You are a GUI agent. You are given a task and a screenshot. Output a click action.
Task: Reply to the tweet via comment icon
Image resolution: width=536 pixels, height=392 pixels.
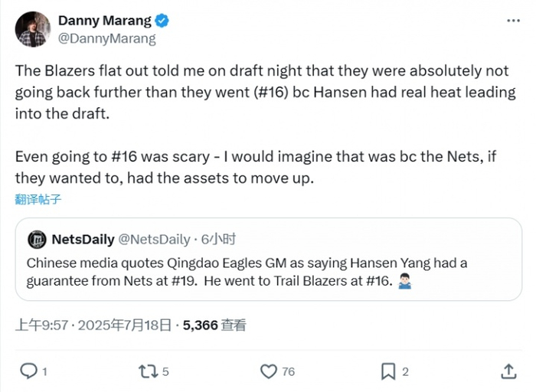[29, 371]
